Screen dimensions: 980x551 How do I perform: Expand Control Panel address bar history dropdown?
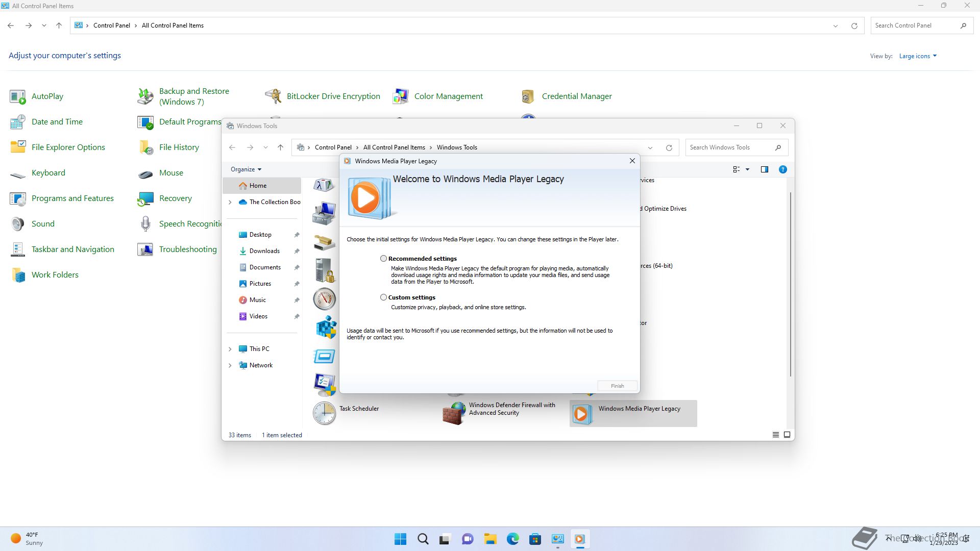click(x=836, y=26)
